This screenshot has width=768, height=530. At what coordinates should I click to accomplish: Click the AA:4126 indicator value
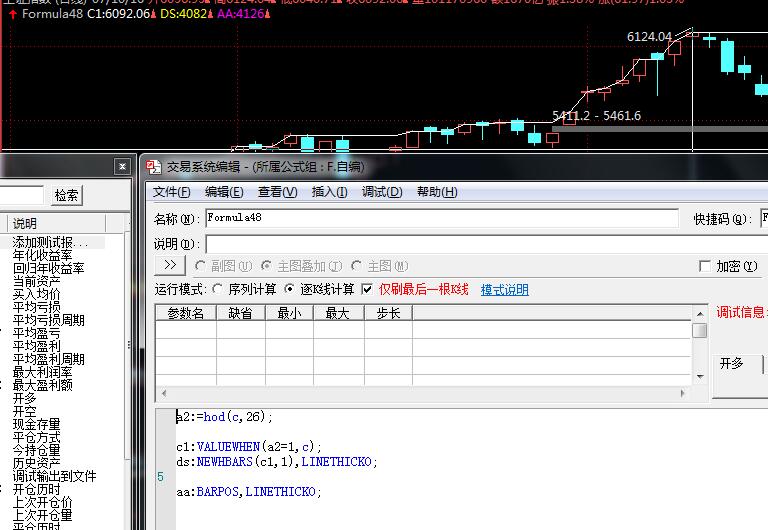click(240, 14)
